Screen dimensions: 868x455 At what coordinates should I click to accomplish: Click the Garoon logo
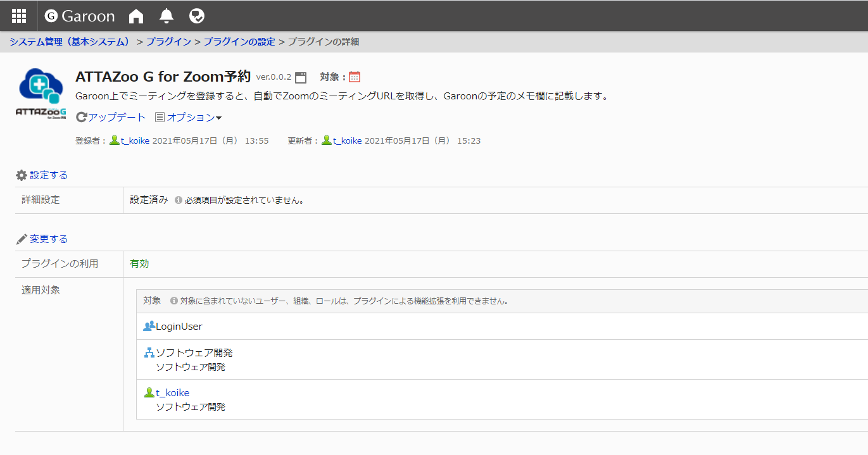pos(80,16)
